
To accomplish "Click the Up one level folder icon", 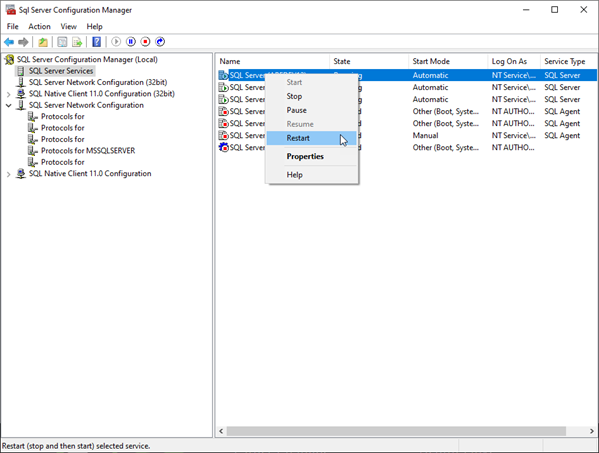I will (x=43, y=42).
